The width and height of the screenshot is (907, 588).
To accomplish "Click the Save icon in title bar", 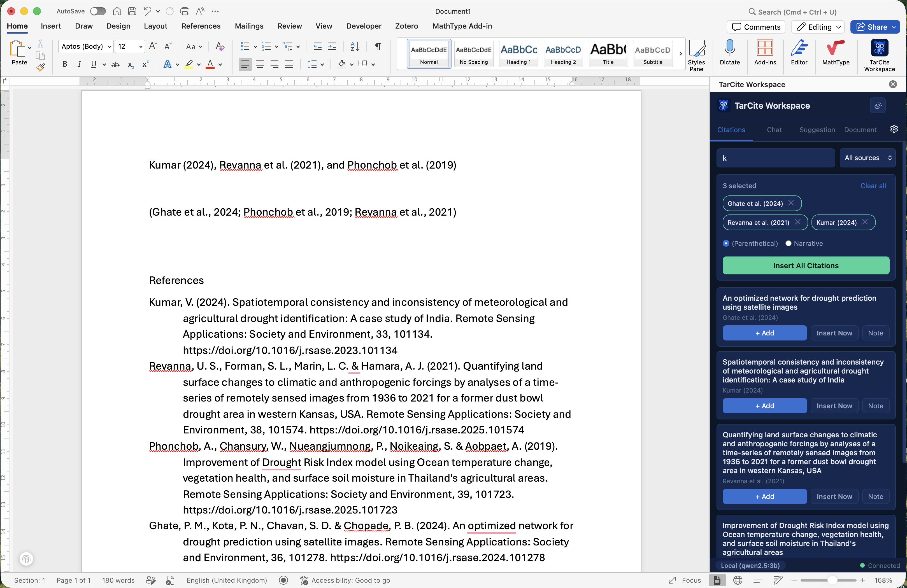I will 132,11.
